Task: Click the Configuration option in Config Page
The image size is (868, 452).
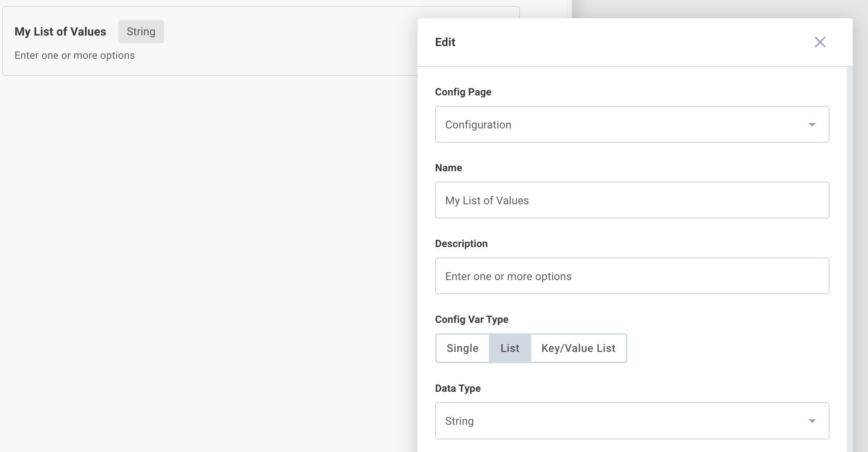Action: [479, 124]
